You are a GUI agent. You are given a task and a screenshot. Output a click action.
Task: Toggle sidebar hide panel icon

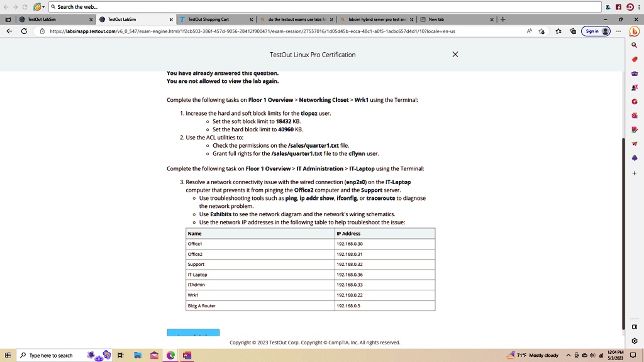(635, 327)
